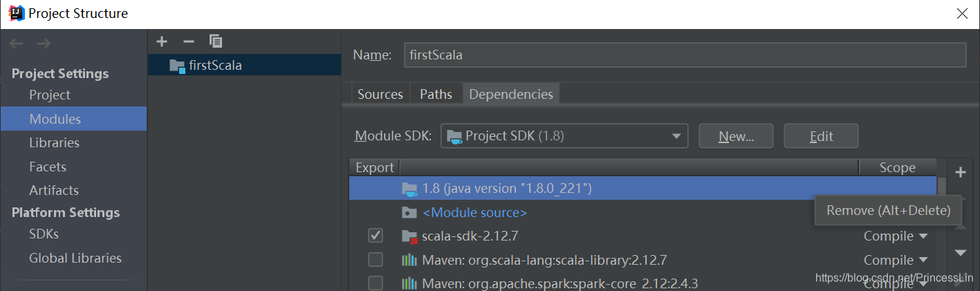The image size is (980, 291).
Task: Click the Export column header
Action: point(374,167)
